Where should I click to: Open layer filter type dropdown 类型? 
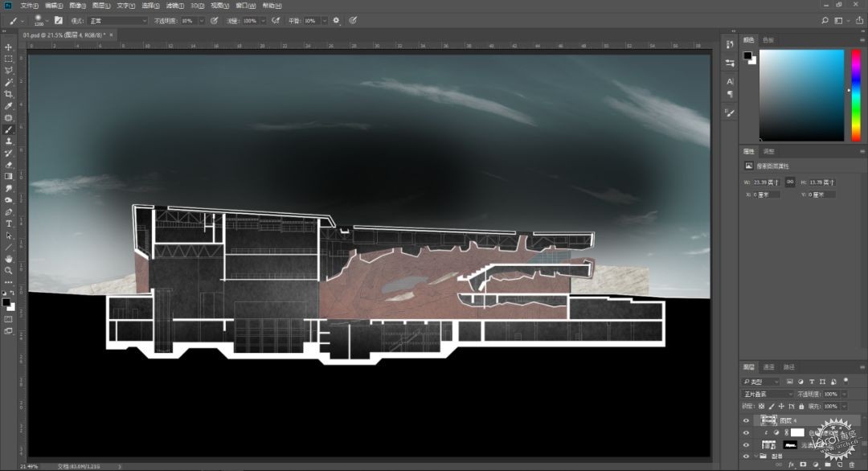click(760, 382)
